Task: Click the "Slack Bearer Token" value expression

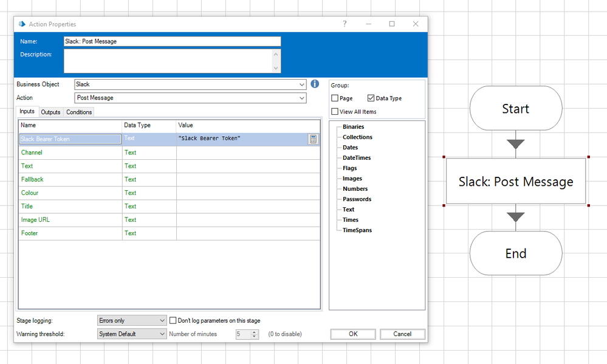Action: point(209,138)
